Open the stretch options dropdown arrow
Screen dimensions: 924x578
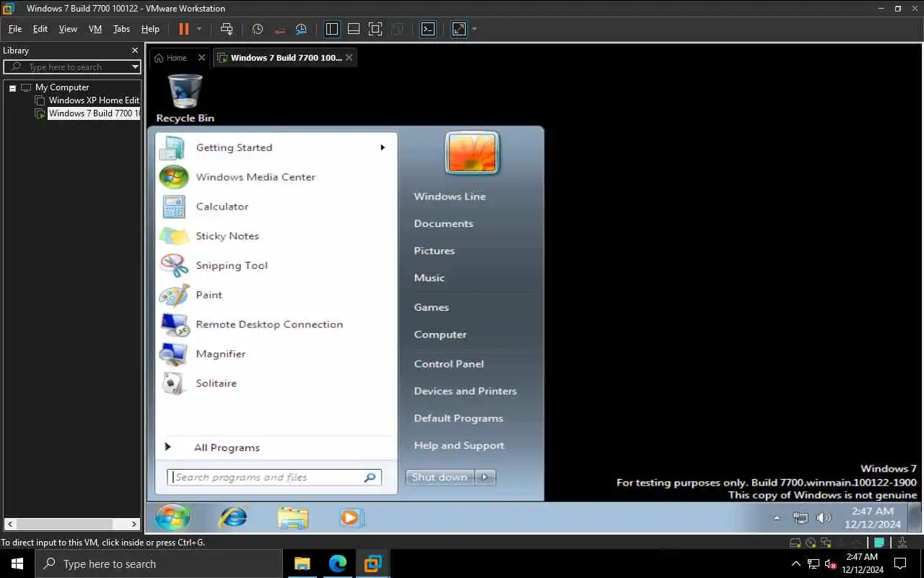tap(474, 29)
